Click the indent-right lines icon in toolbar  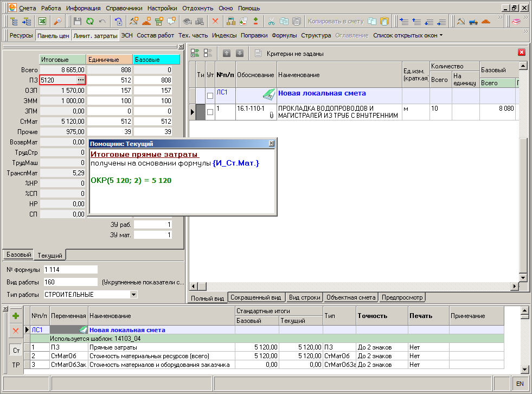point(404,21)
